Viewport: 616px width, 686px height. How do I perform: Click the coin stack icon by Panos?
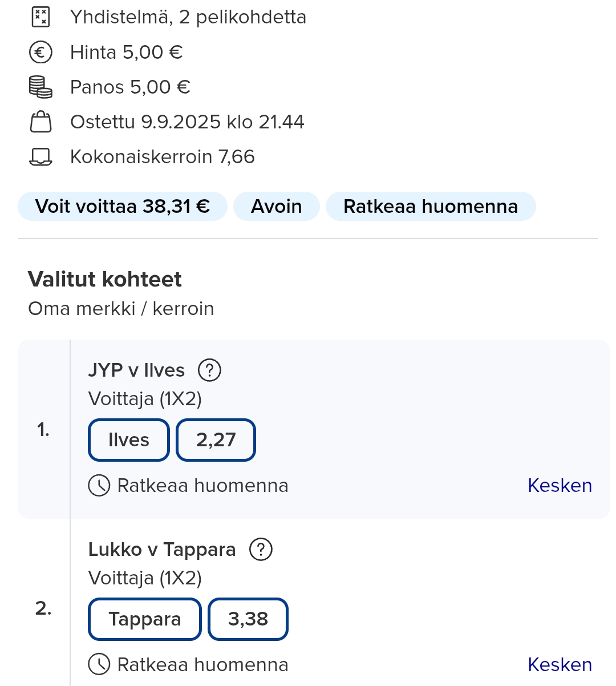(40, 87)
